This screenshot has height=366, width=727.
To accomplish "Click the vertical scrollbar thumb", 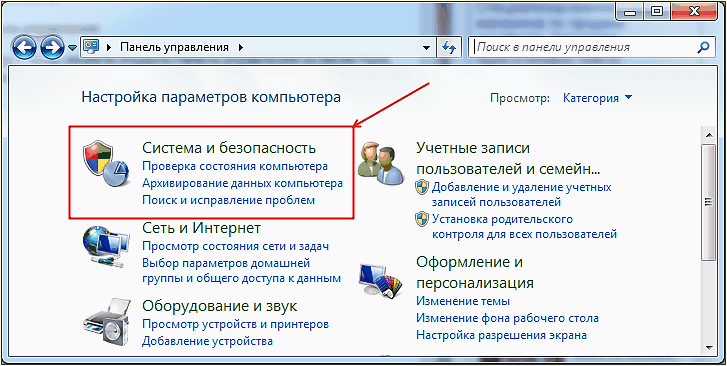I will click(708, 202).
